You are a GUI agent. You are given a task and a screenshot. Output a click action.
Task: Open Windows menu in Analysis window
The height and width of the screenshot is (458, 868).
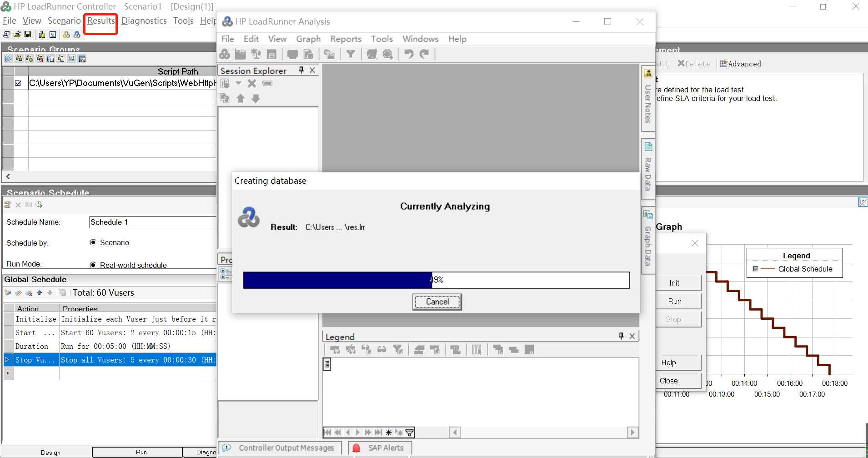[x=420, y=39]
